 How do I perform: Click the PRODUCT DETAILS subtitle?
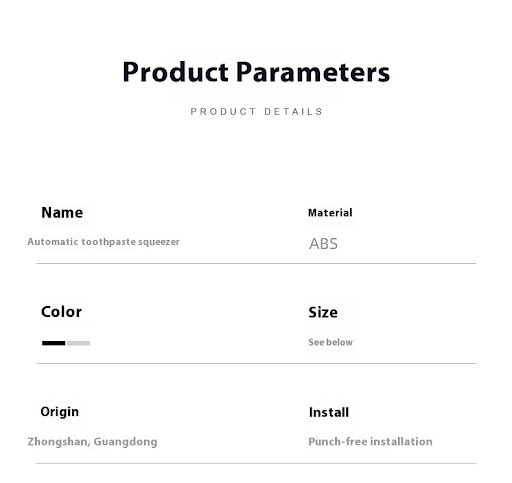coord(256,111)
